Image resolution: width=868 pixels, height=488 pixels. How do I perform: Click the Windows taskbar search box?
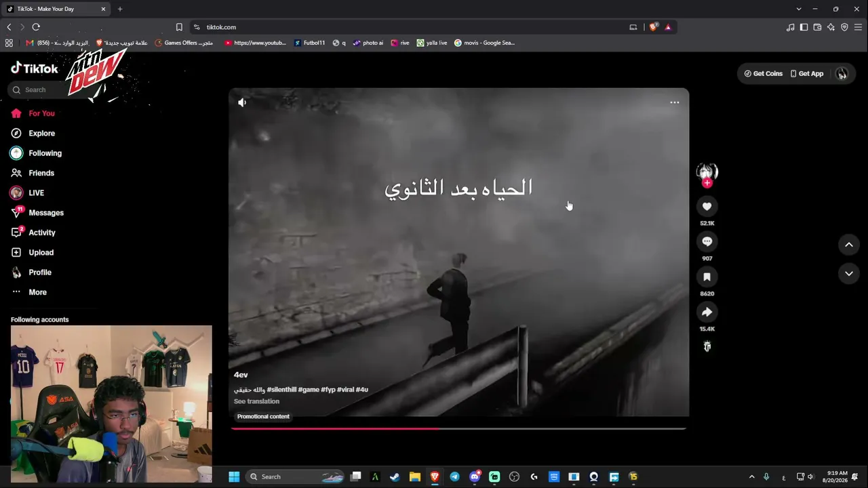coord(294,476)
